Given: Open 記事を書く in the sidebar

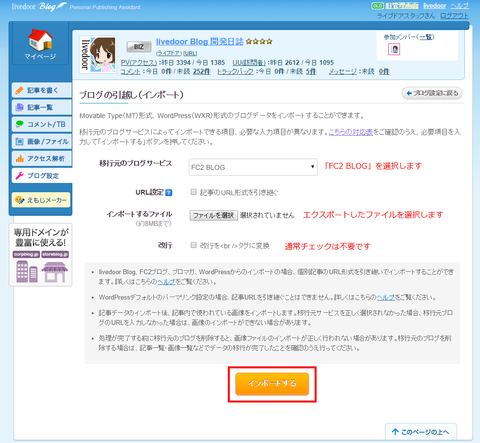Looking at the screenshot, I should [42, 90].
